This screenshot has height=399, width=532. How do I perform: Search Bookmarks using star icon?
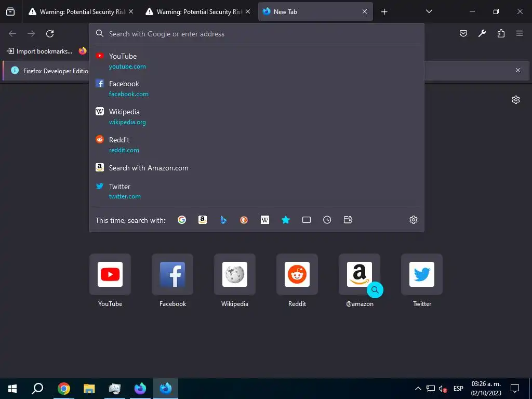(286, 220)
